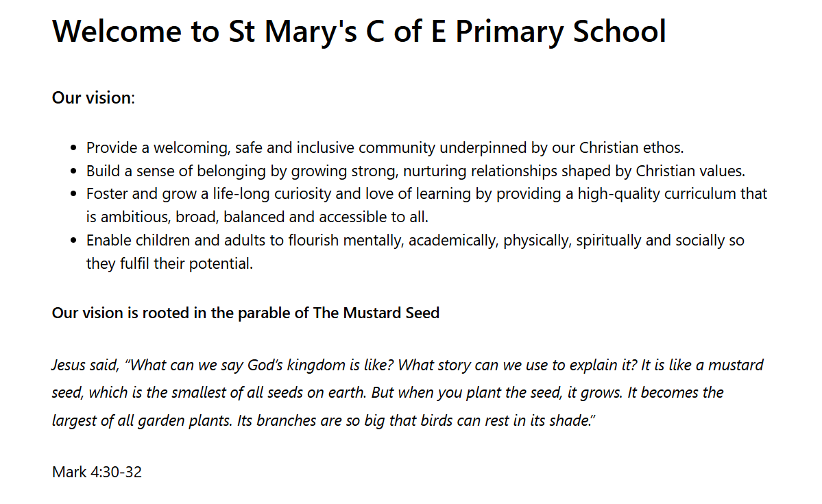
Task: Click the text "they fulfil their potential."
Action: [169, 264]
